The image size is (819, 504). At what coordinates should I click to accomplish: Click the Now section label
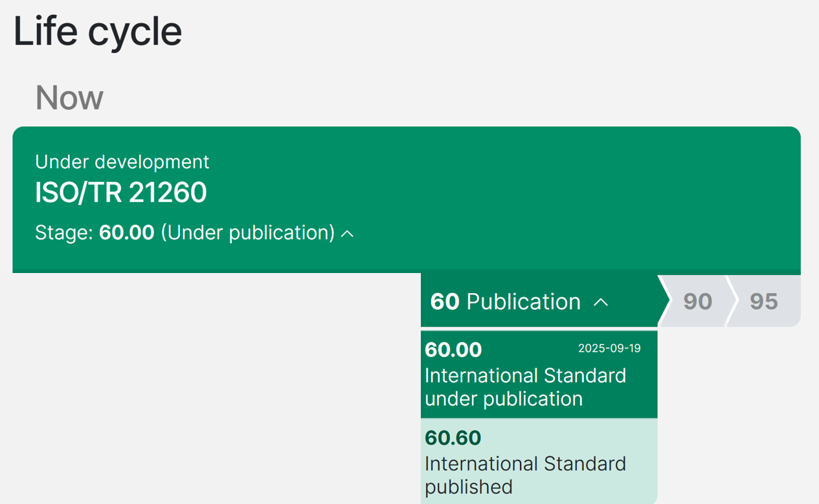pyautogui.click(x=69, y=98)
